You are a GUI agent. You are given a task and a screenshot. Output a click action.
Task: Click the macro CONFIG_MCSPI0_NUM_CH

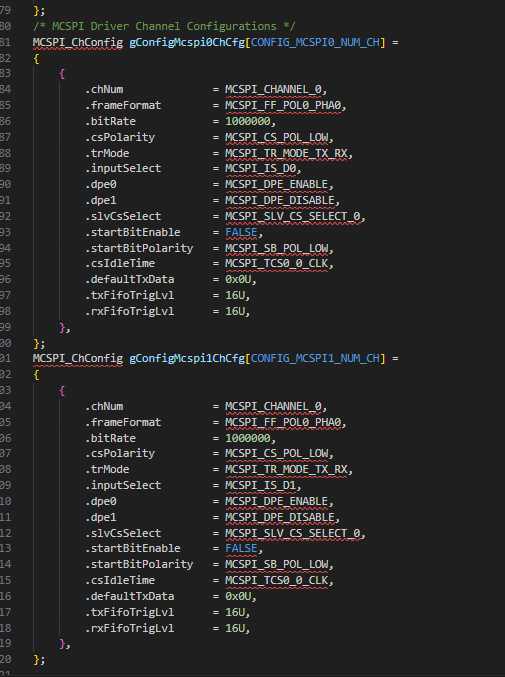click(x=315, y=42)
